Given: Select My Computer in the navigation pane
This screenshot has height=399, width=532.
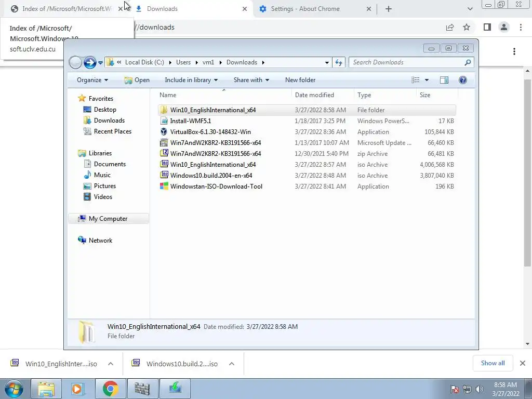Looking at the screenshot, I should (x=108, y=219).
